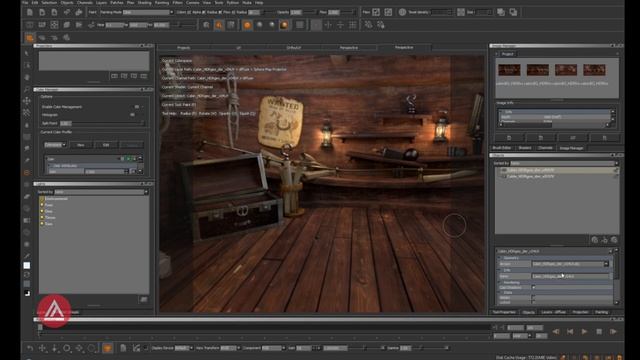Toggle the bottom checkbox in object properties
This screenshot has height=360, width=640.
pyautogui.click(x=533, y=302)
